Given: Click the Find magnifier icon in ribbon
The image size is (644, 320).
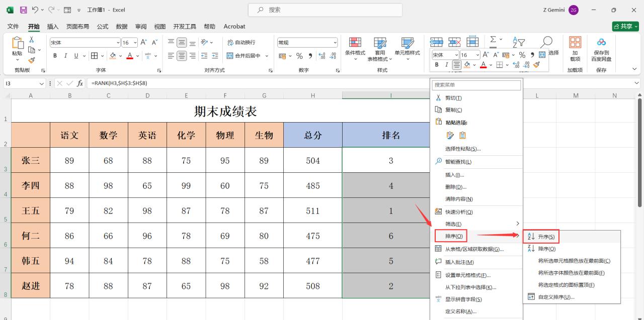Looking at the screenshot, I should tap(546, 42).
